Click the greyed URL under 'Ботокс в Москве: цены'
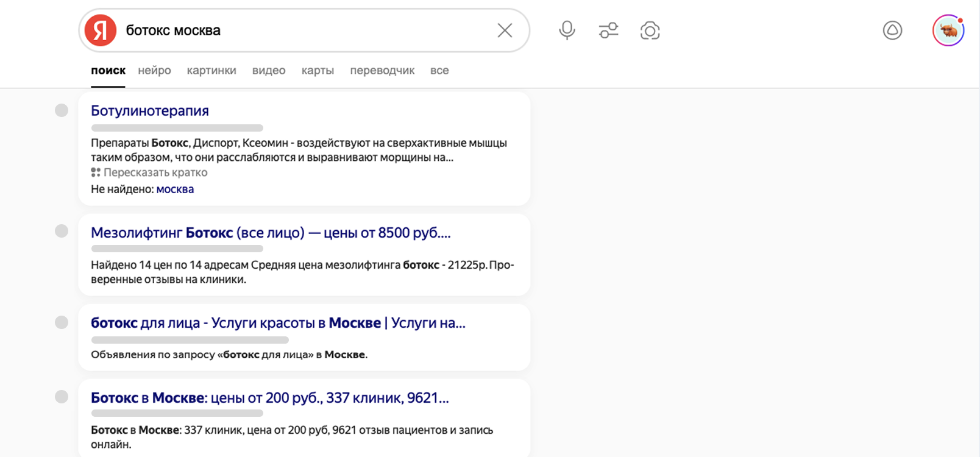The width and height of the screenshot is (980, 457). coord(177,413)
